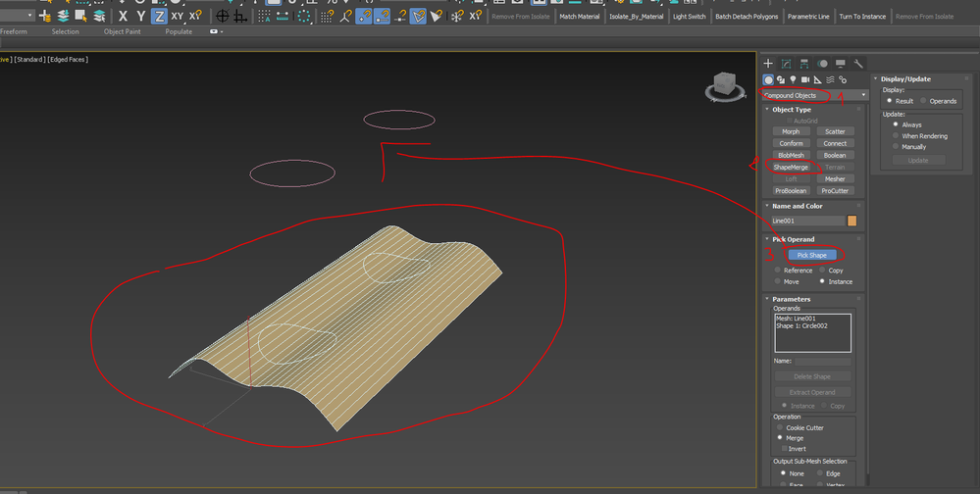Select the Systems category icon
980x494 pixels.
click(x=843, y=80)
